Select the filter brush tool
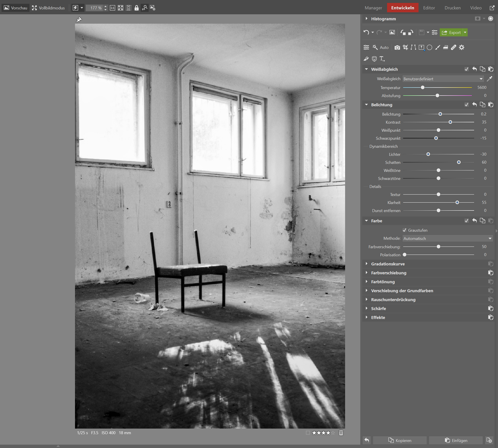498x448 pixels. pyautogui.click(x=438, y=47)
